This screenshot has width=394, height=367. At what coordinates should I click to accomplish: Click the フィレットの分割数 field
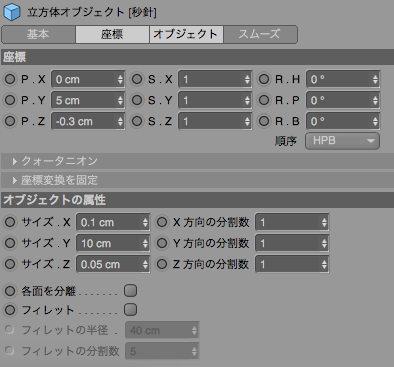click(x=162, y=351)
